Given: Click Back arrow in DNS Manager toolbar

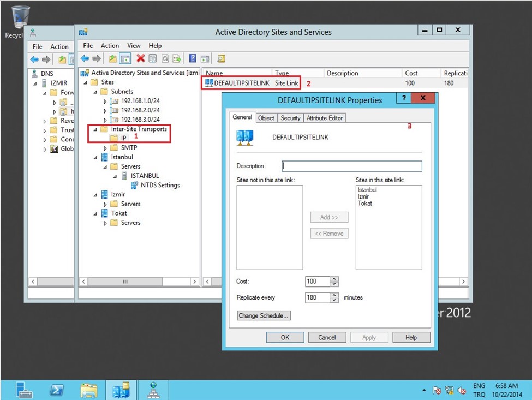Looking at the screenshot, I should pyautogui.click(x=34, y=59).
